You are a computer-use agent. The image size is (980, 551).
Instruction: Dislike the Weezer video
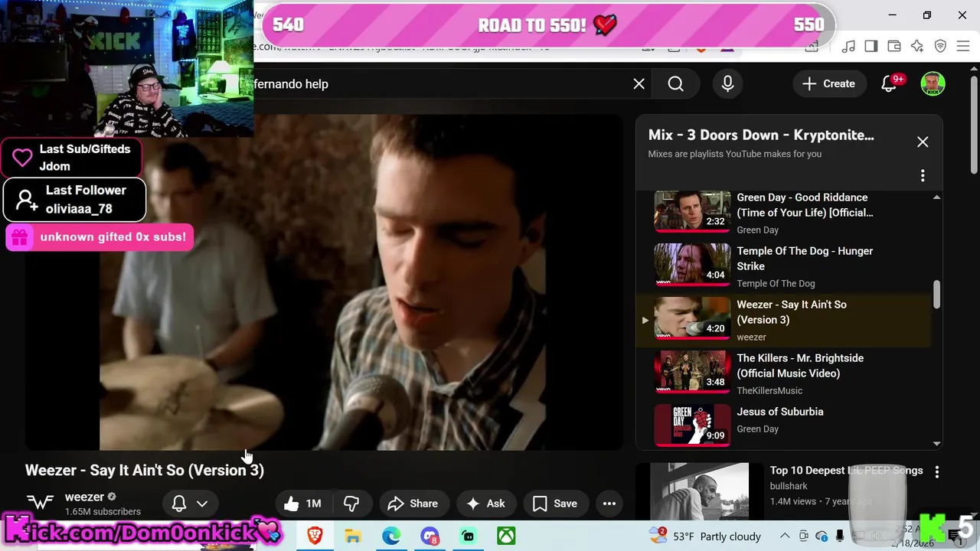click(351, 504)
